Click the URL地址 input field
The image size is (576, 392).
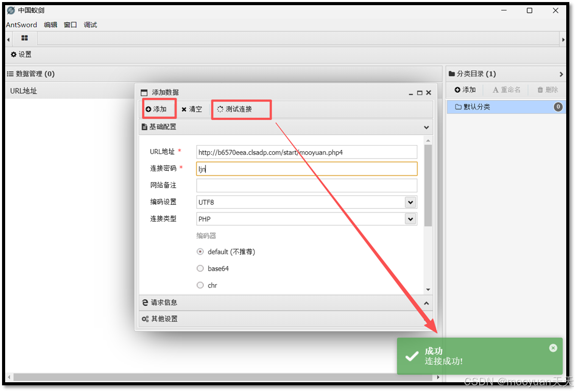point(307,152)
